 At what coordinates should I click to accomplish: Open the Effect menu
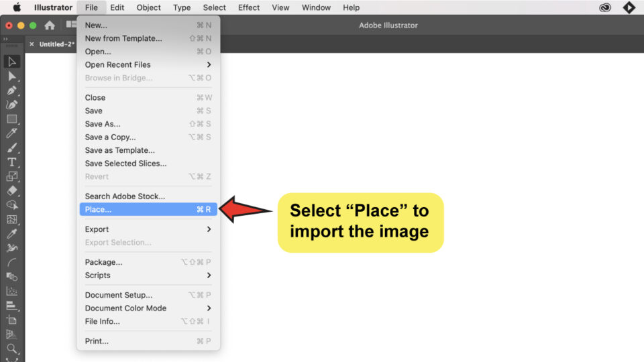point(249,7)
